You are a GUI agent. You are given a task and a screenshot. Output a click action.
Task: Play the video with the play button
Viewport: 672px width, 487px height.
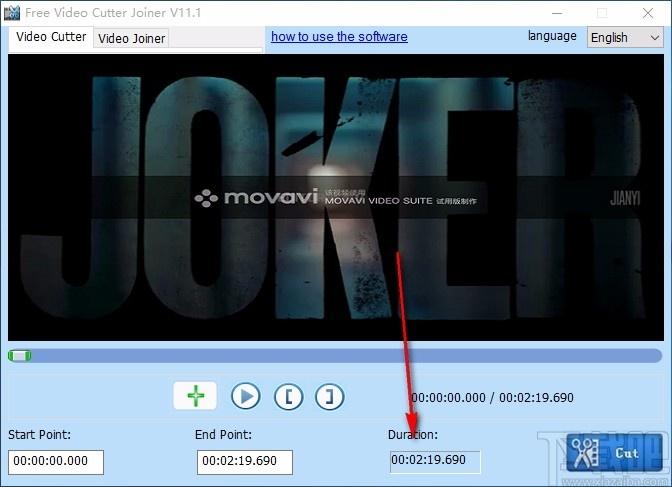pos(246,396)
